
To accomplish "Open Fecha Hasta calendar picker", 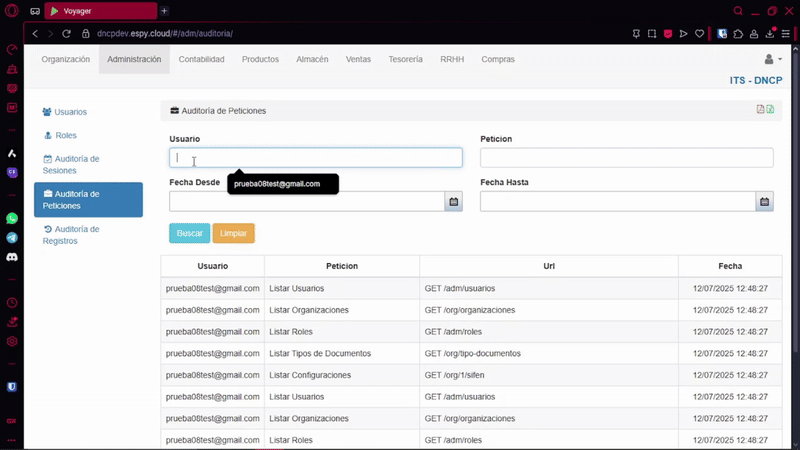I will tap(765, 202).
